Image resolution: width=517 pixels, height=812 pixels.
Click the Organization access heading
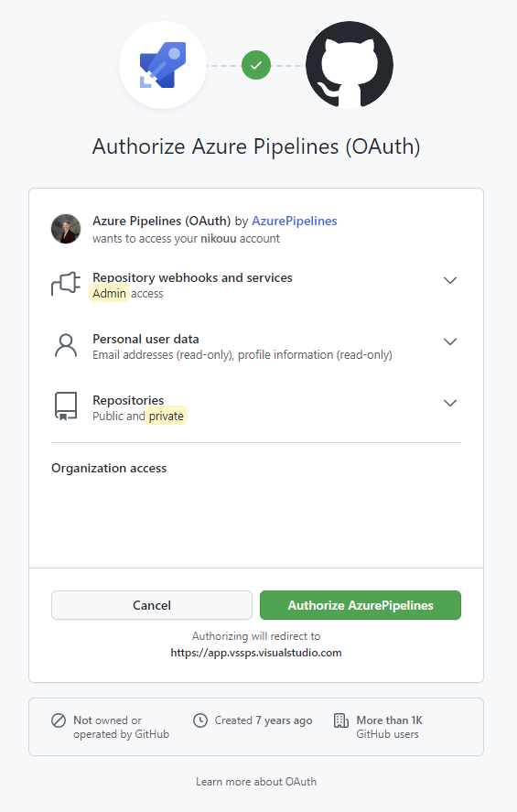click(x=109, y=468)
